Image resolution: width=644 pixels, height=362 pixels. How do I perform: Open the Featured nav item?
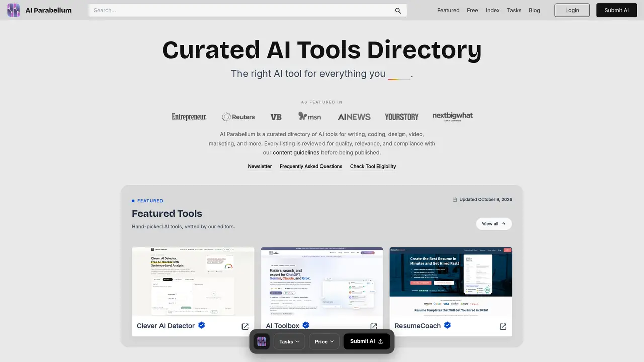448,10
